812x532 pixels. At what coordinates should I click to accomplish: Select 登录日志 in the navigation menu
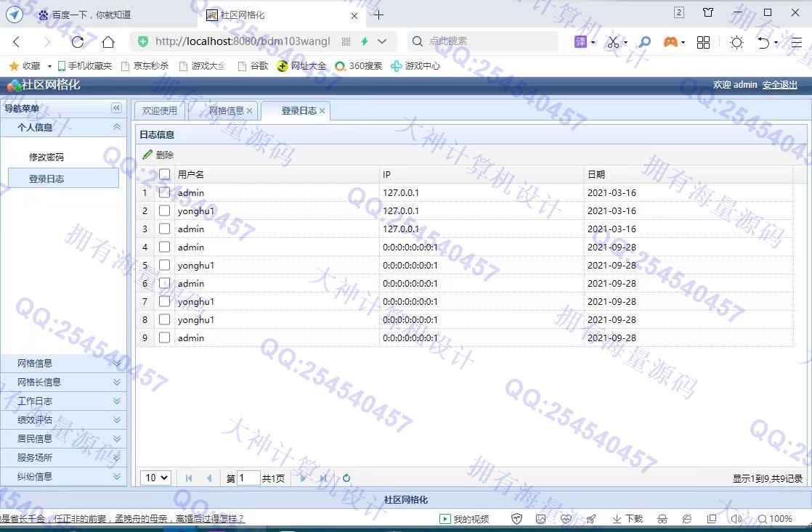(63, 179)
